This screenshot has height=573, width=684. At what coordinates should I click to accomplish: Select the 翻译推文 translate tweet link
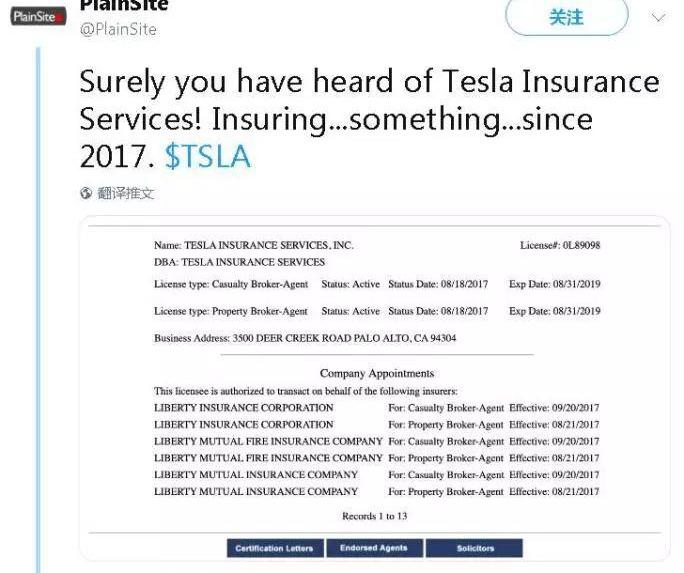[x=126, y=193]
